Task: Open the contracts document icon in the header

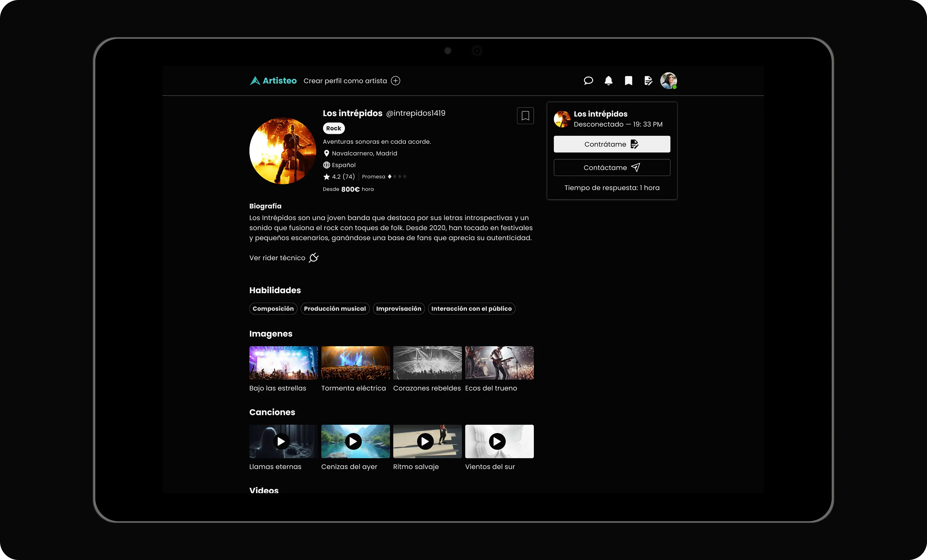Action: click(x=648, y=80)
